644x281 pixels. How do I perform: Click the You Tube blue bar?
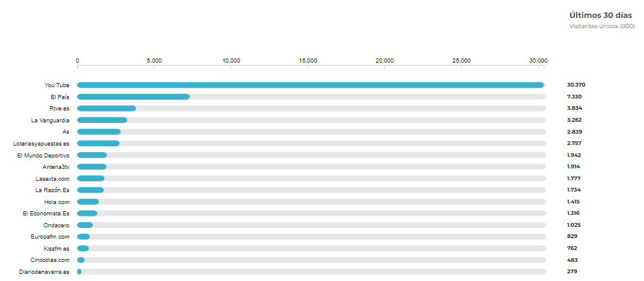[x=310, y=85]
